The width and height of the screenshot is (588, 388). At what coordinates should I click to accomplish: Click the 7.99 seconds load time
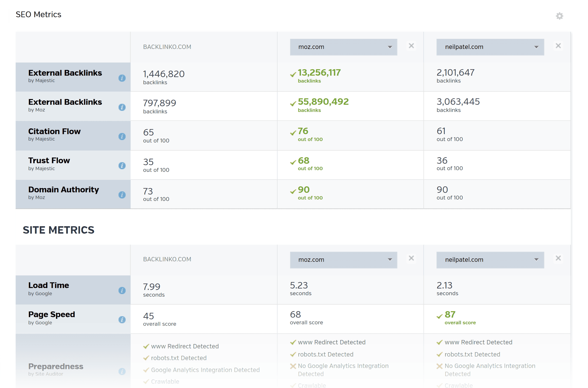tap(152, 287)
